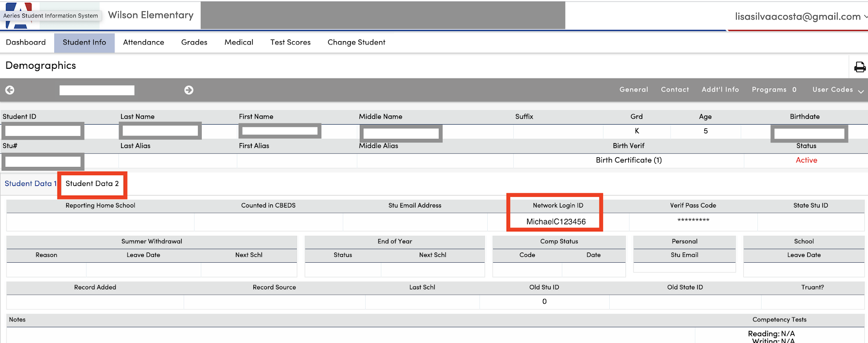The width and height of the screenshot is (868, 343).
Task: Switch to the Student Data 1 tab
Action: tap(30, 184)
